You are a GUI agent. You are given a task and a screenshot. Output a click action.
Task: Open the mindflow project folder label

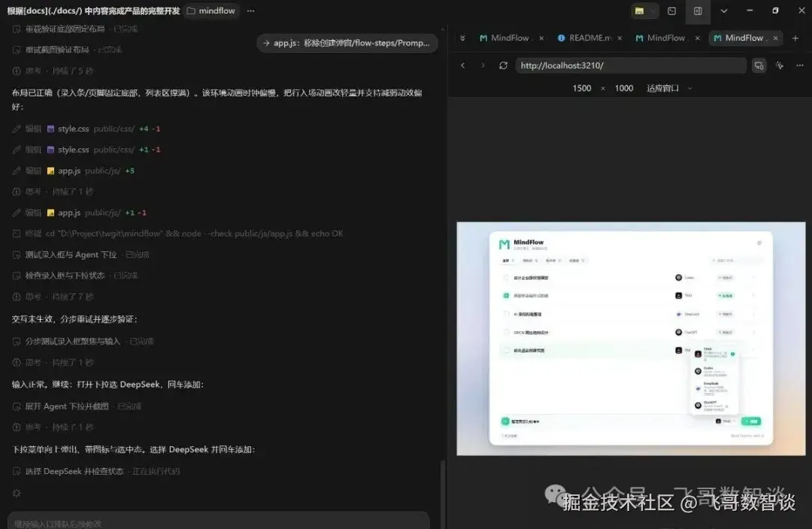211,11
